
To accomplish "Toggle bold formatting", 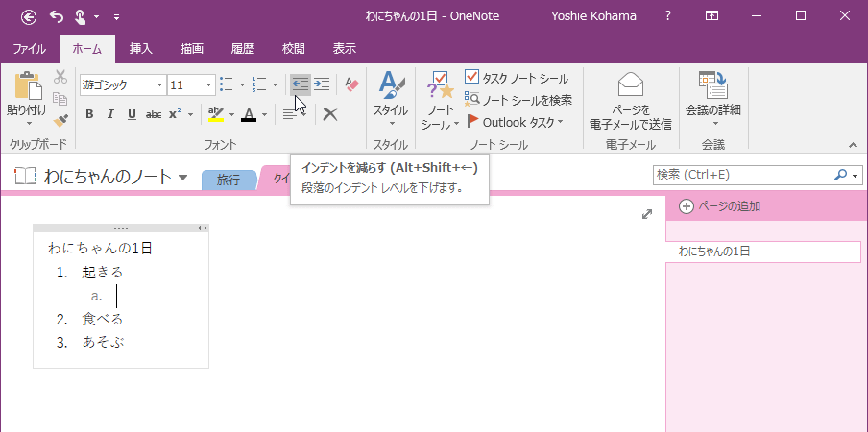I will (x=89, y=114).
